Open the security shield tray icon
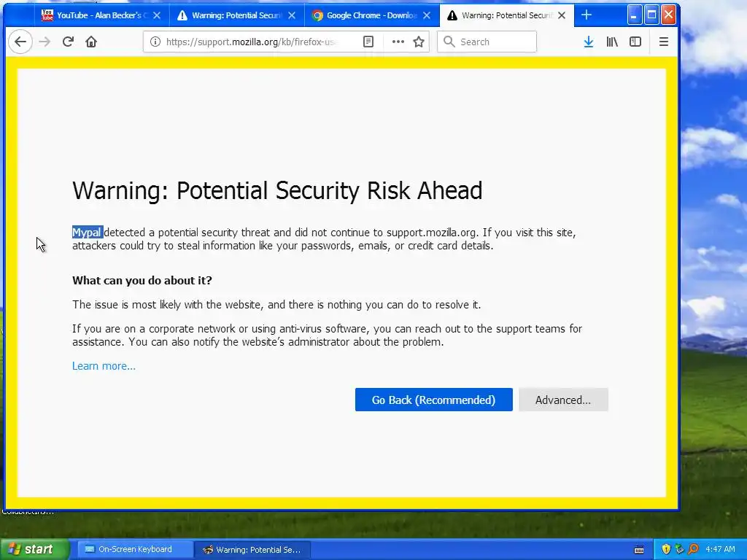The image size is (747, 560). (666, 550)
